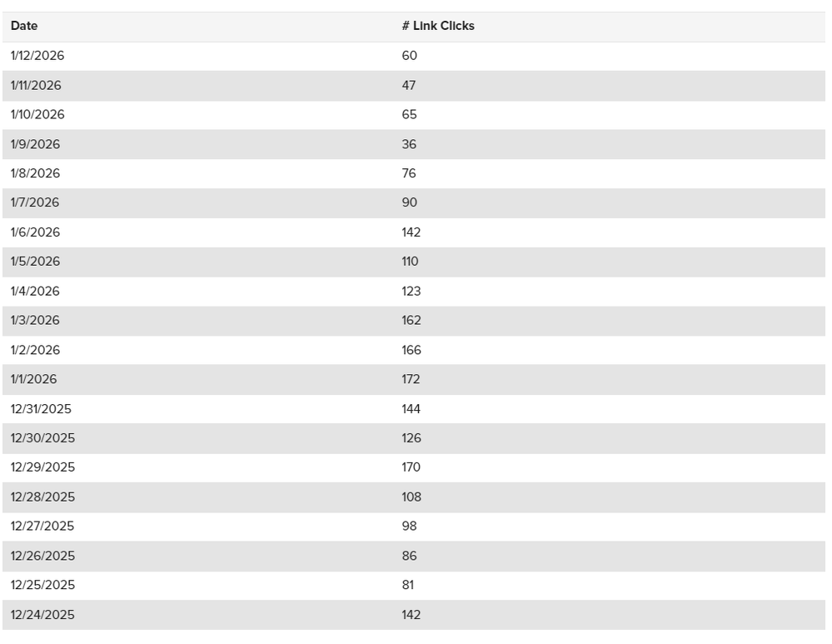The height and width of the screenshot is (644, 832).
Task: Select the 81 link clicks value
Action: point(407,585)
